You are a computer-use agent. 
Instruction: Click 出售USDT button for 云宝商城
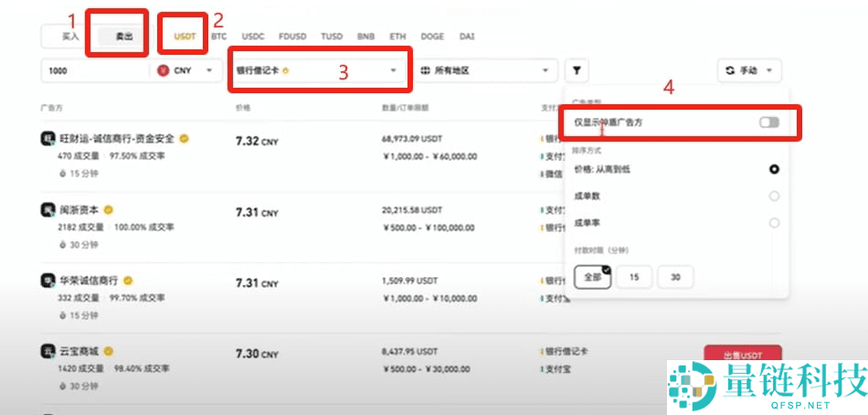tap(743, 356)
